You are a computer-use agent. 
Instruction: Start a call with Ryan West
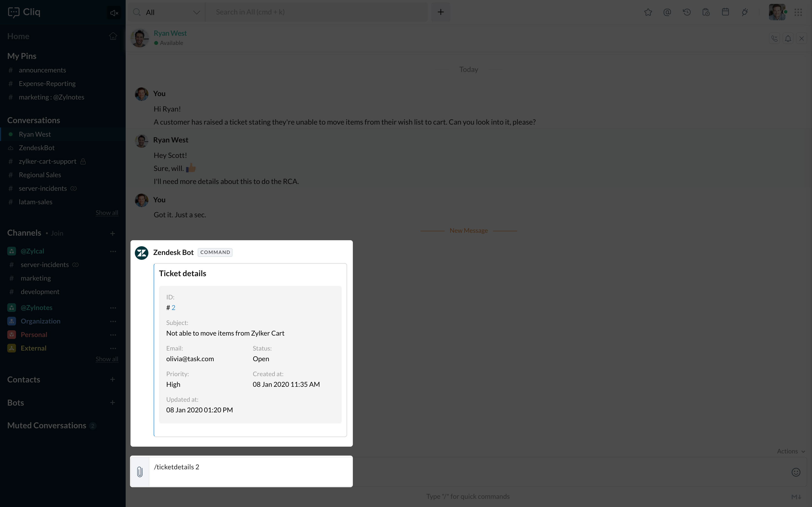(x=774, y=39)
